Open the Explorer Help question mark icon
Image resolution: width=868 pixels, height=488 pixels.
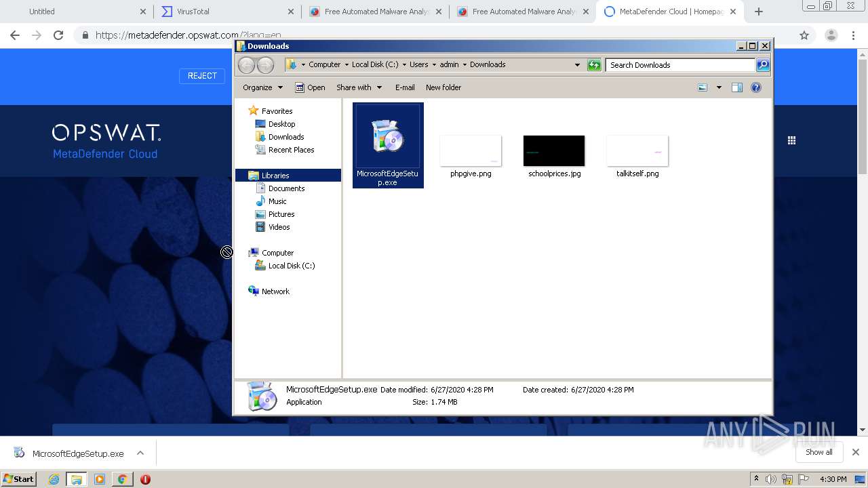pos(756,87)
